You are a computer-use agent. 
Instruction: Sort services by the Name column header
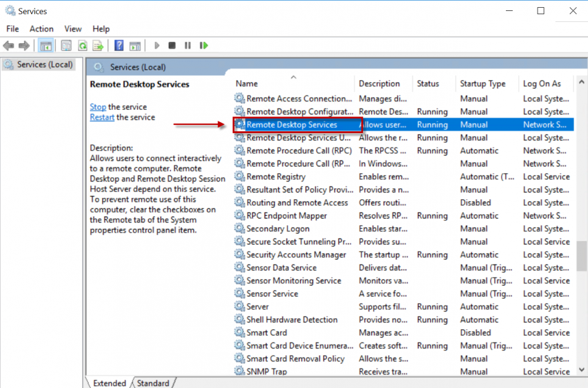click(x=246, y=83)
